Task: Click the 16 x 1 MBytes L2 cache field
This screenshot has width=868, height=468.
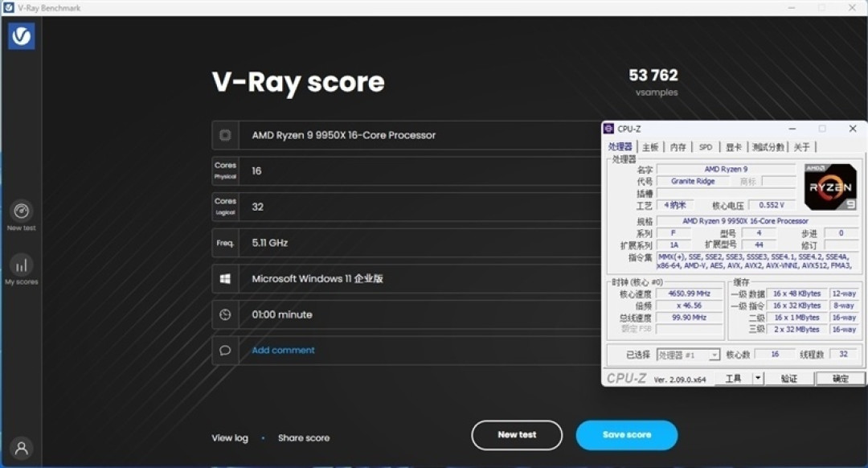Action: [796, 318]
